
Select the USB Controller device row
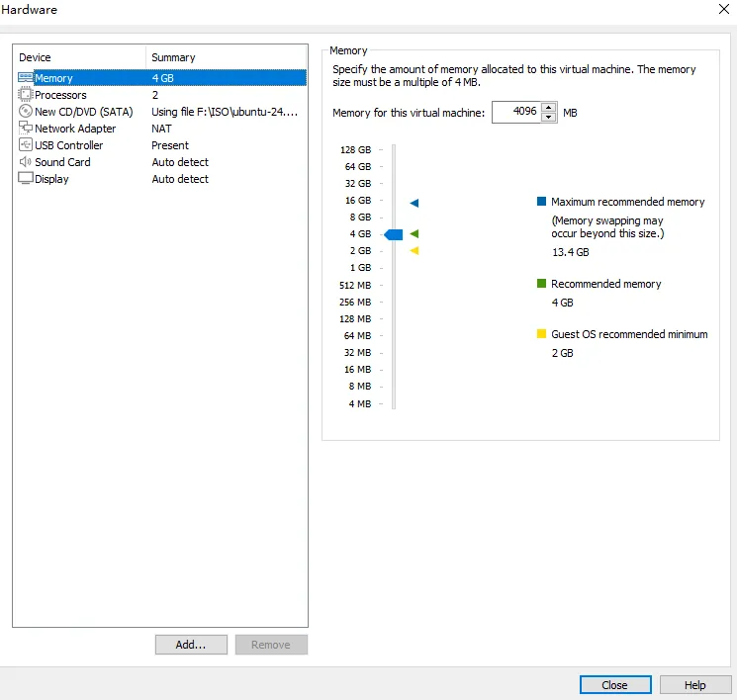[161, 145]
